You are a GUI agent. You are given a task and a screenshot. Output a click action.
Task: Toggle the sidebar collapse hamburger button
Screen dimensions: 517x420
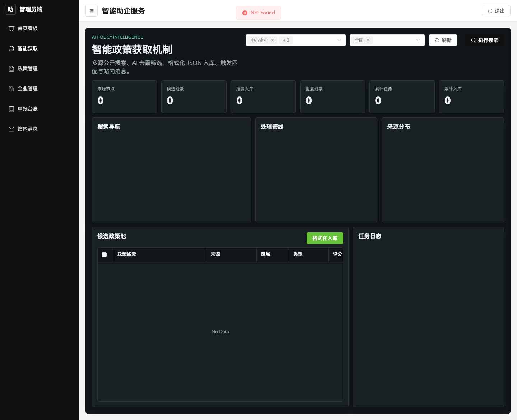[x=92, y=11]
